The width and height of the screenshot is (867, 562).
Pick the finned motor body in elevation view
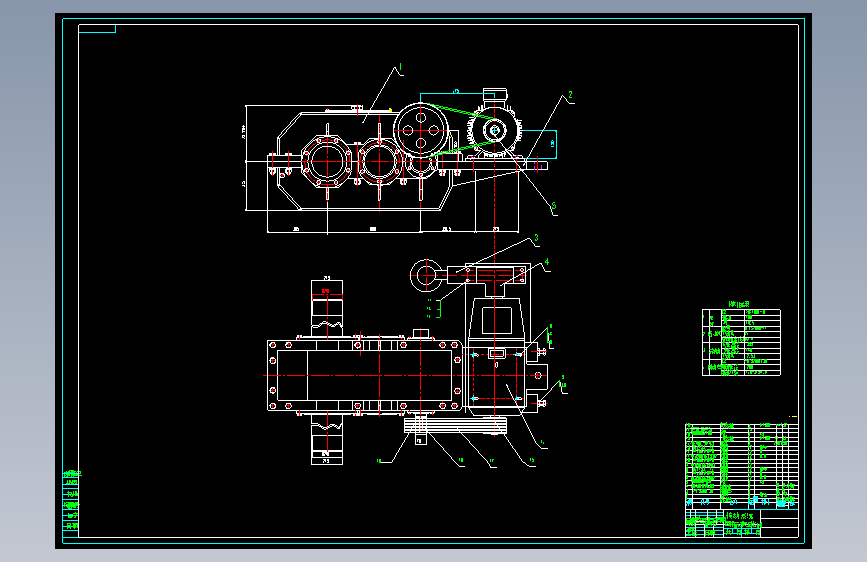[x=495, y=131]
